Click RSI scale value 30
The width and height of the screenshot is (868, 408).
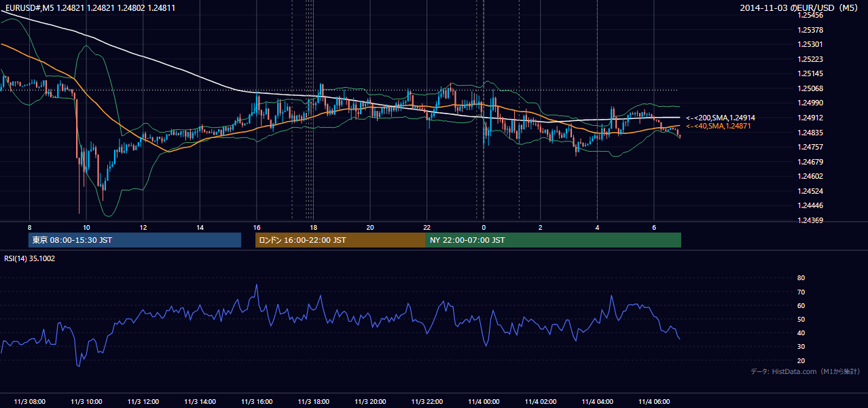point(801,347)
